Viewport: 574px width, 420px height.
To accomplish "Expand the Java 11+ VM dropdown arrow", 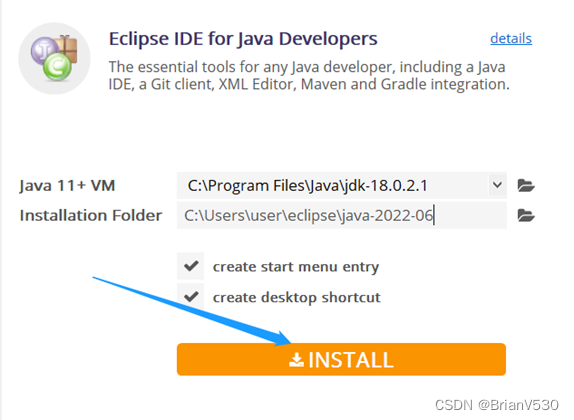I will pos(497,185).
